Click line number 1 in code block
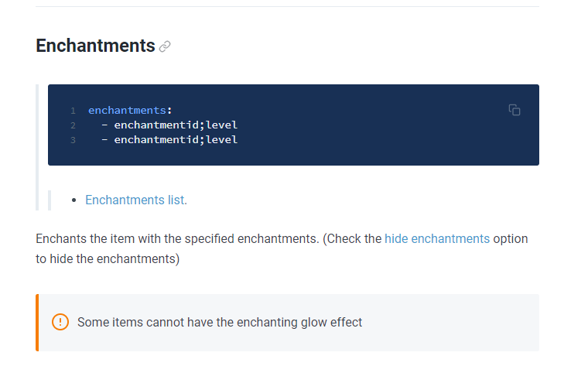This screenshot has width=588, height=366. tap(73, 111)
